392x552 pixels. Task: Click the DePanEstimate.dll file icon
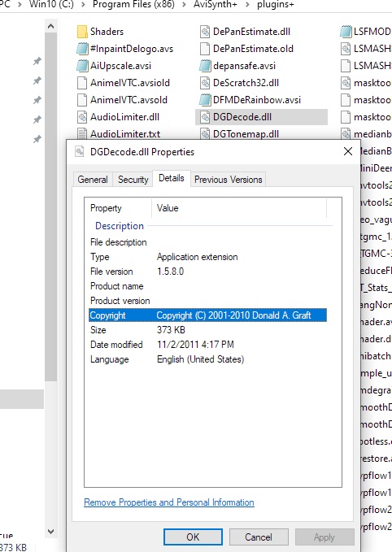205,32
